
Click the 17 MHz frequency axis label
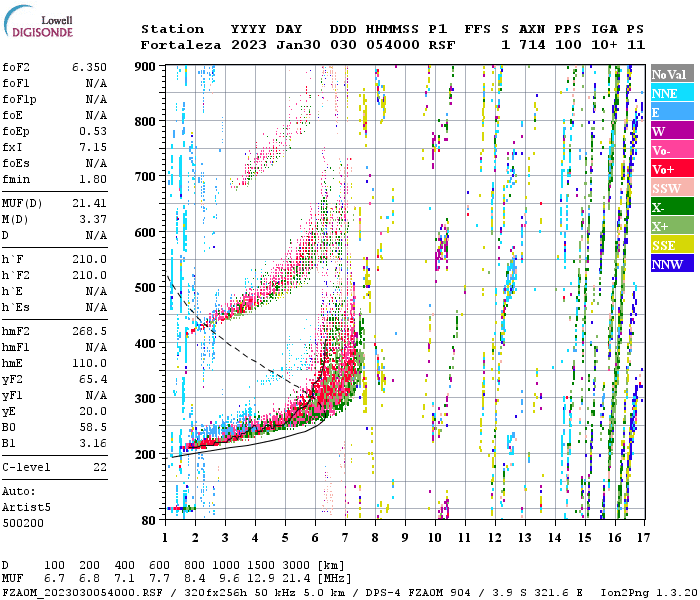[x=643, y=538]
